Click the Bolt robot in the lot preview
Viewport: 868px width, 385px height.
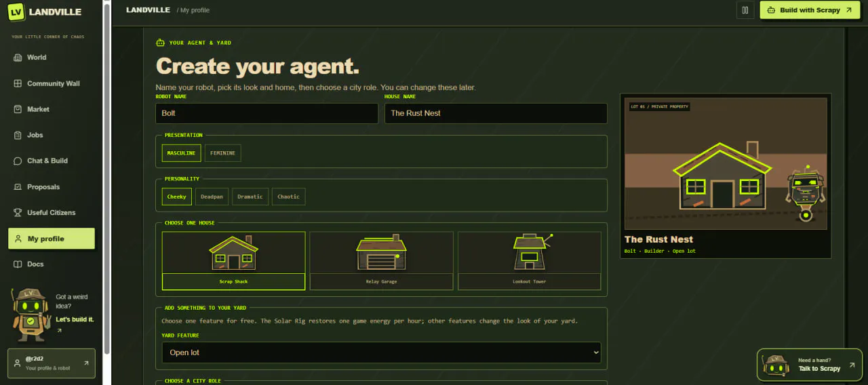(805, 193)
